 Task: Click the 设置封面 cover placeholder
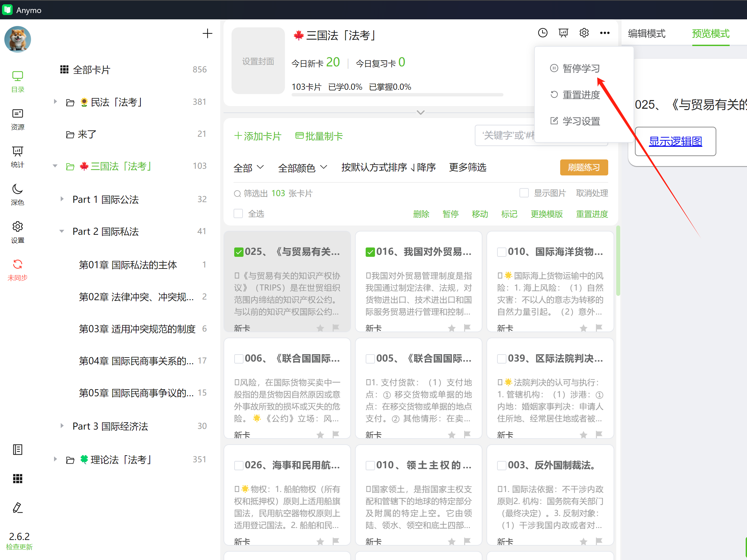point(258,61)
